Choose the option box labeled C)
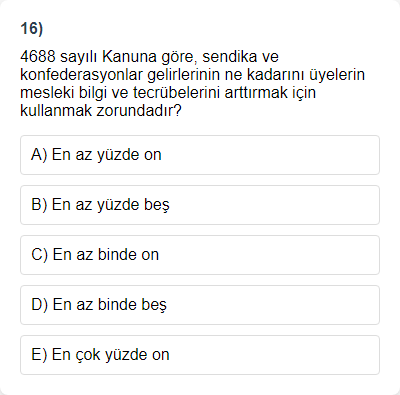 pos(200,255)
